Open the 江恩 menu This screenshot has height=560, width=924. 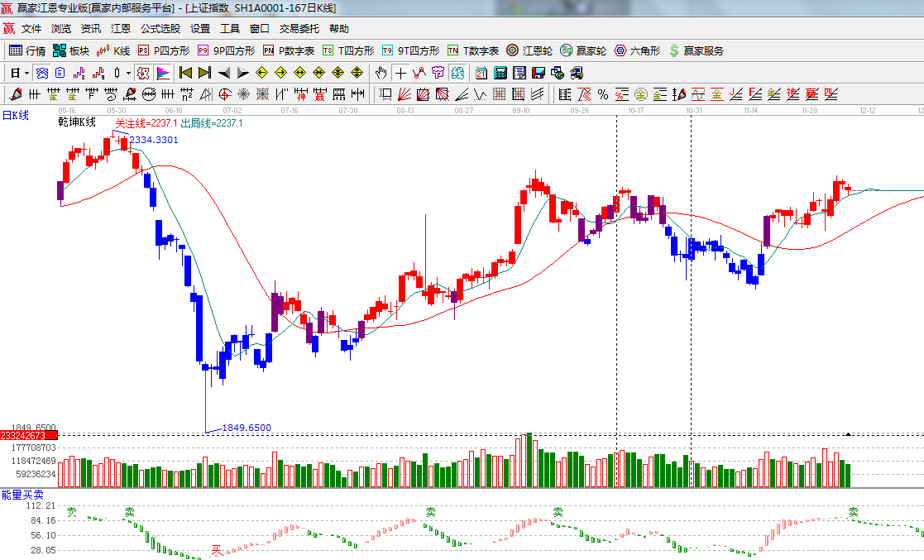pyautogui.click(x=121, y=28)
